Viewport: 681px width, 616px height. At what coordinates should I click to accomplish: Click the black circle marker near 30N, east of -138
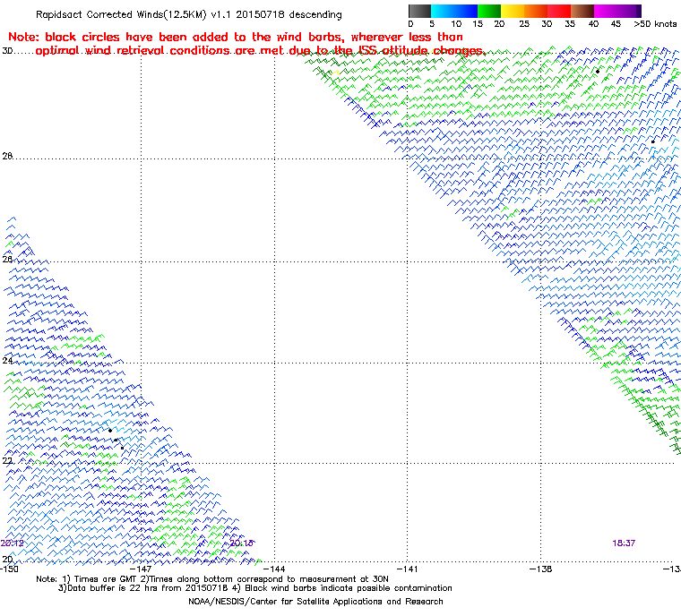coord(598,72)
